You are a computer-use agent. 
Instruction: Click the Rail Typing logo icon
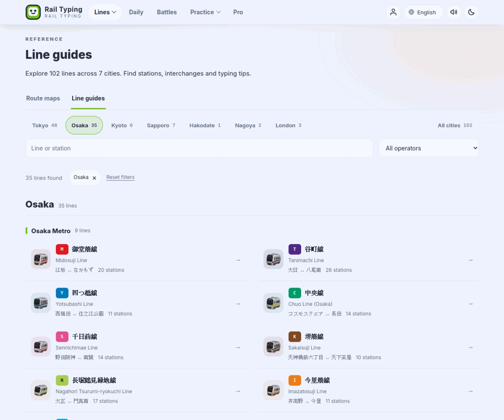(x=33, y=12)
